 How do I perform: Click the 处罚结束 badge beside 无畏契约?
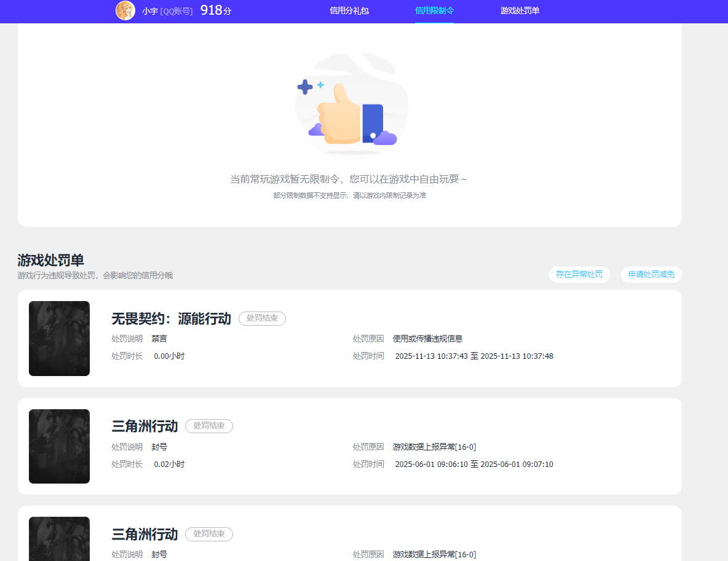[262, 318]
